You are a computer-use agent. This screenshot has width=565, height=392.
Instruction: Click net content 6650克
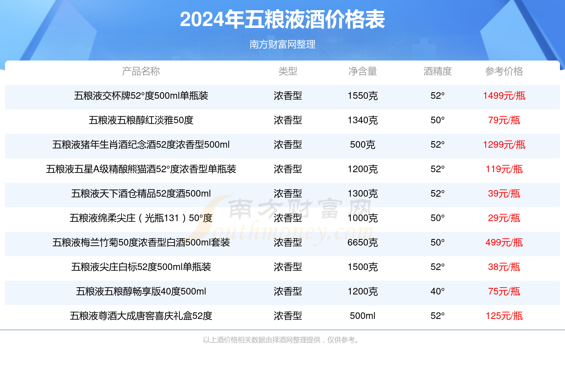[x=363, y=242]
